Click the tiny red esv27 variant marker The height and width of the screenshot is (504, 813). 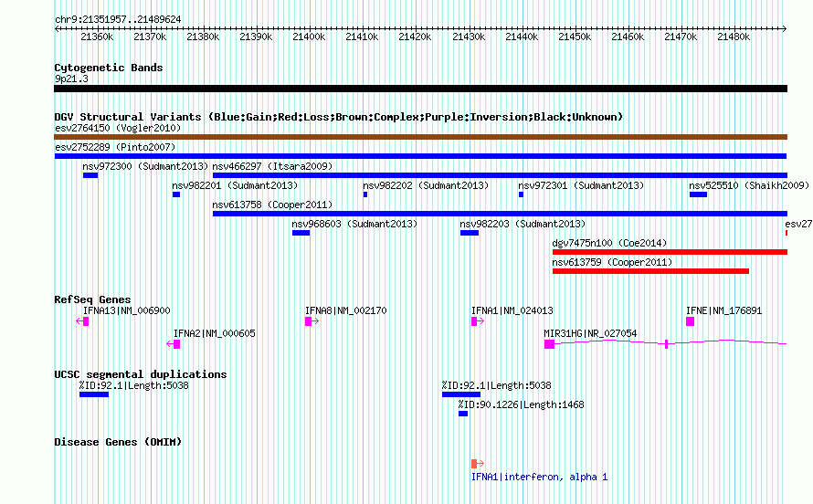[787, 233]
